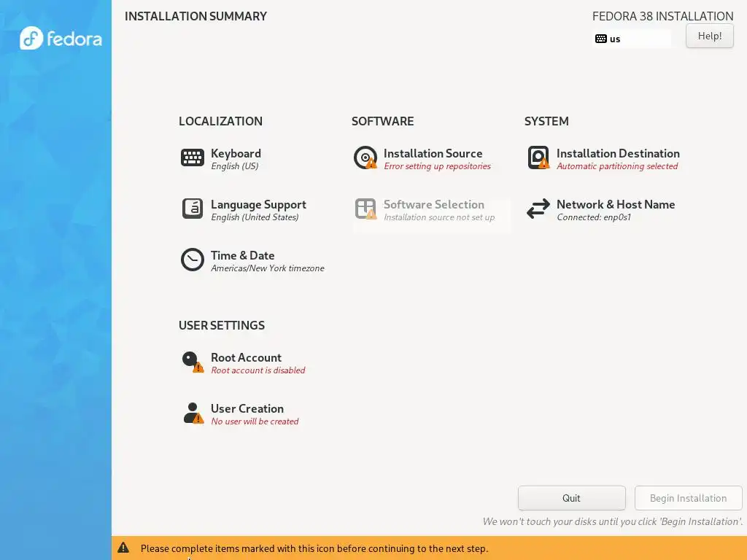Click the INSTALLATION SUMMARY heading

[x=196, y=16]
